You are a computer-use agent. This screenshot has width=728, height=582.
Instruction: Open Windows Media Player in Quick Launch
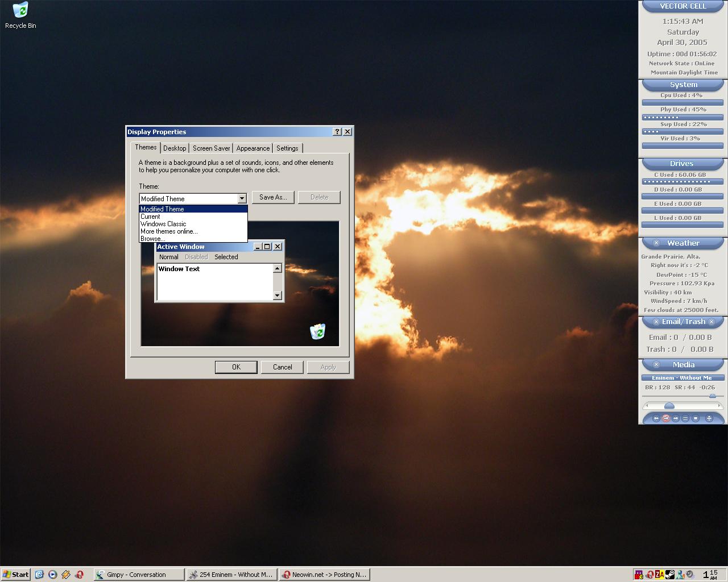coord(52,575)
